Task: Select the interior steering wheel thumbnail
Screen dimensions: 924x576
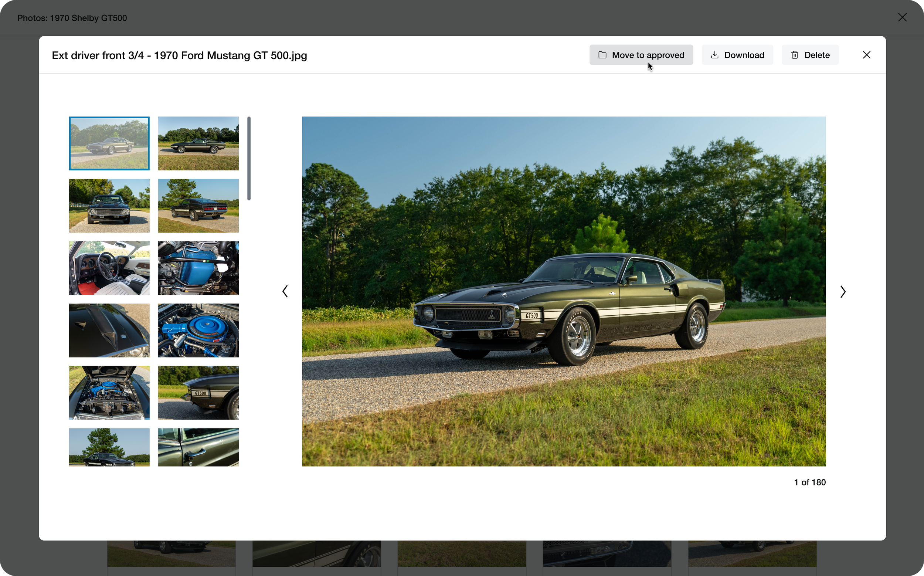Action: coord(109,268)
